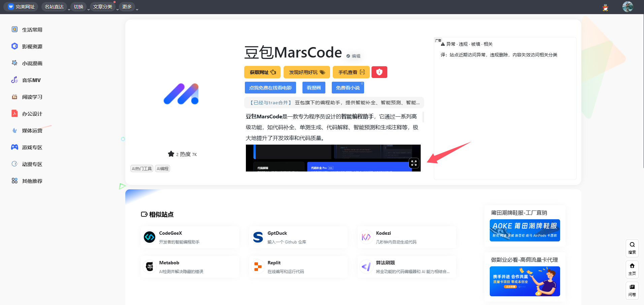The height and width of the screenshot is (305, 644).
Task: Open the 莆田潮牌鞋服 ad banner
Action: pos(525,230)
